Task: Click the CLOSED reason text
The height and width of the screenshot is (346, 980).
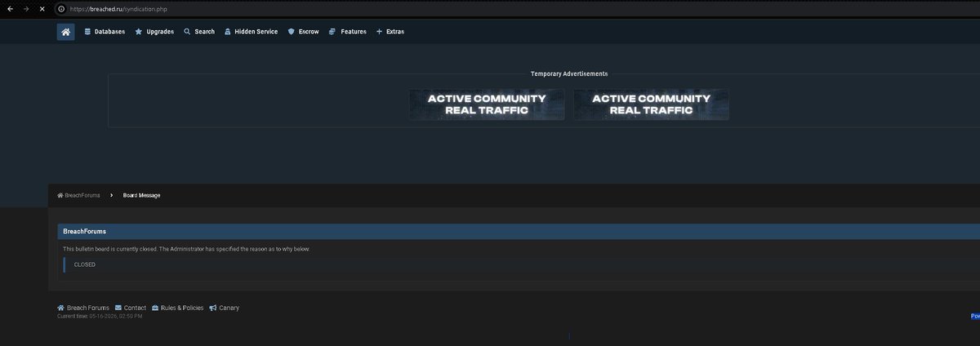Action: pos(85,265)
